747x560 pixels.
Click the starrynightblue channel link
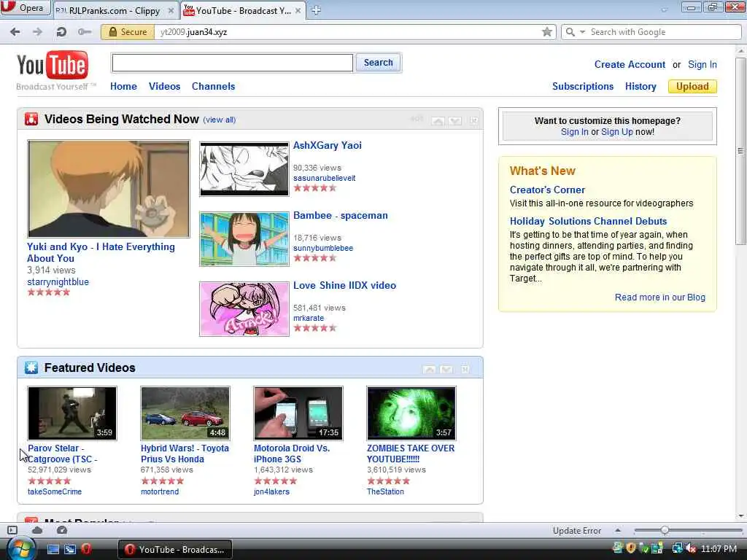(58, 281)
